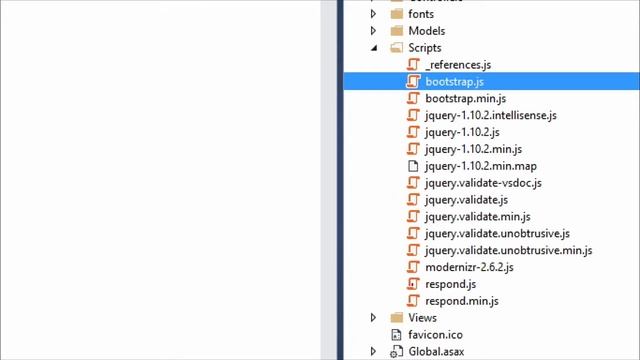Click the jquery.validate-vsdoc.js file icon
The height and width of the screenshot is (360, 640).
pos(413,183)
